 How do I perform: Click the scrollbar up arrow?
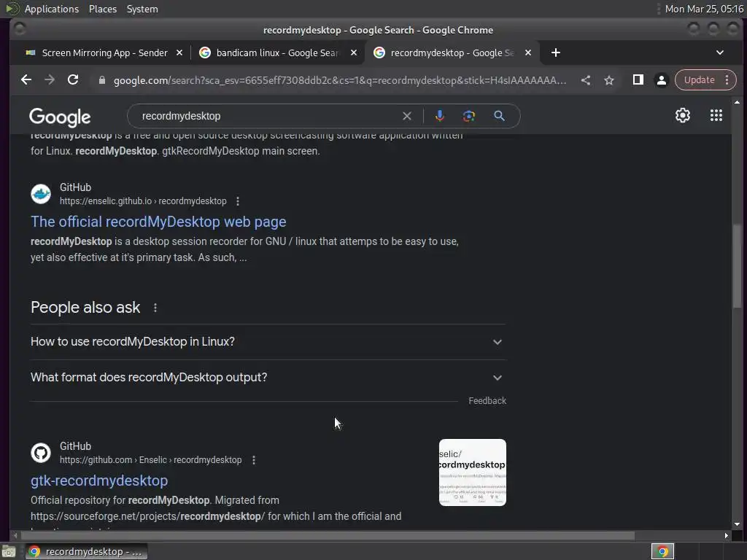point(737,102)
